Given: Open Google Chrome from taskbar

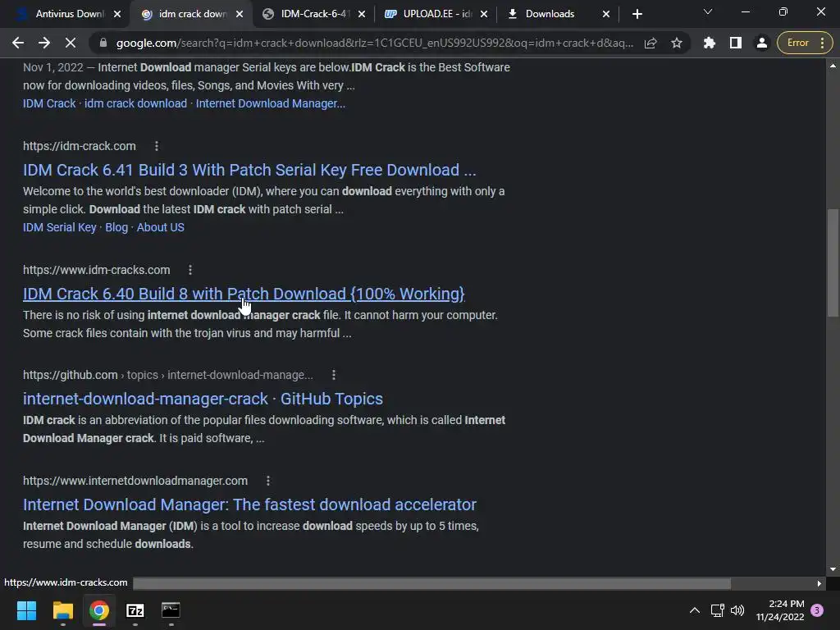Looking at the screenshot, I should click(x=99, y=610).
